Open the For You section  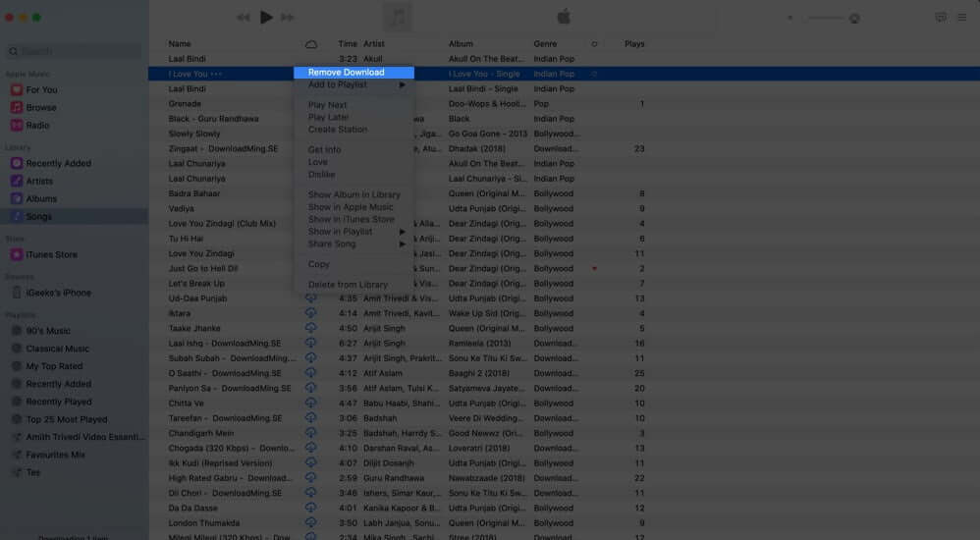[41, 90]
